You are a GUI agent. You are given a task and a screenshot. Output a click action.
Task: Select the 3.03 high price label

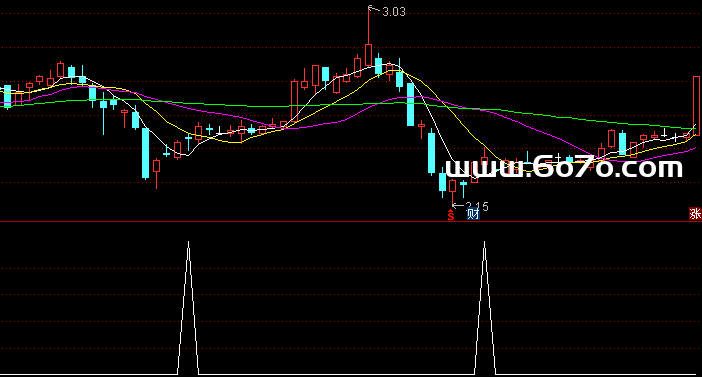(x=394, y=12)
